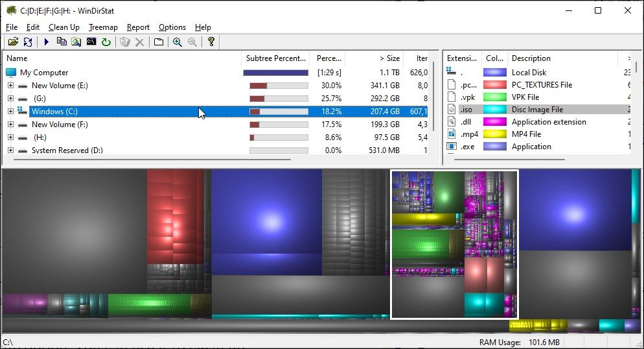This screenshot has width=644, height=349.
Task: Sort by the Subtree Percentage column header
Action: 275,58
